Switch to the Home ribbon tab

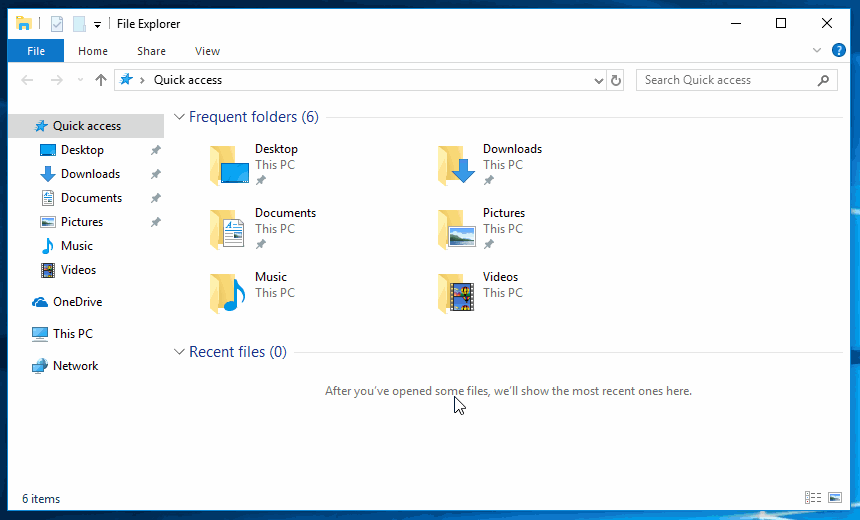pos(93,51)
